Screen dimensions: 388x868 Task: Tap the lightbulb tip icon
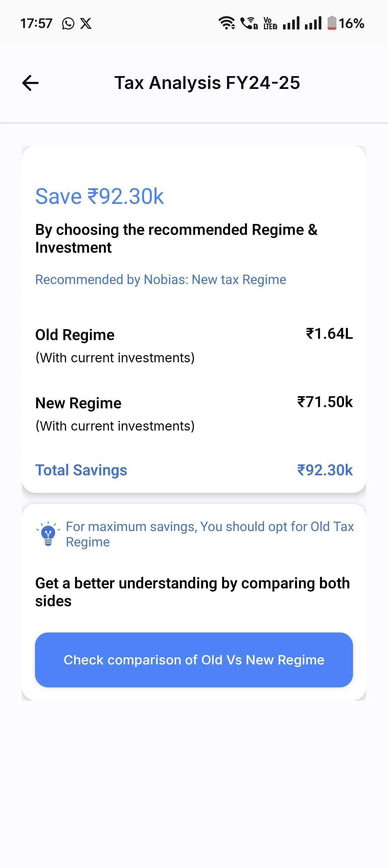(x=48, y=534)
